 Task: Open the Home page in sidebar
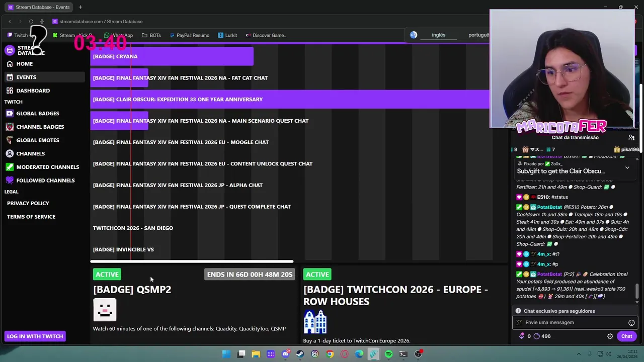[24, 64]
